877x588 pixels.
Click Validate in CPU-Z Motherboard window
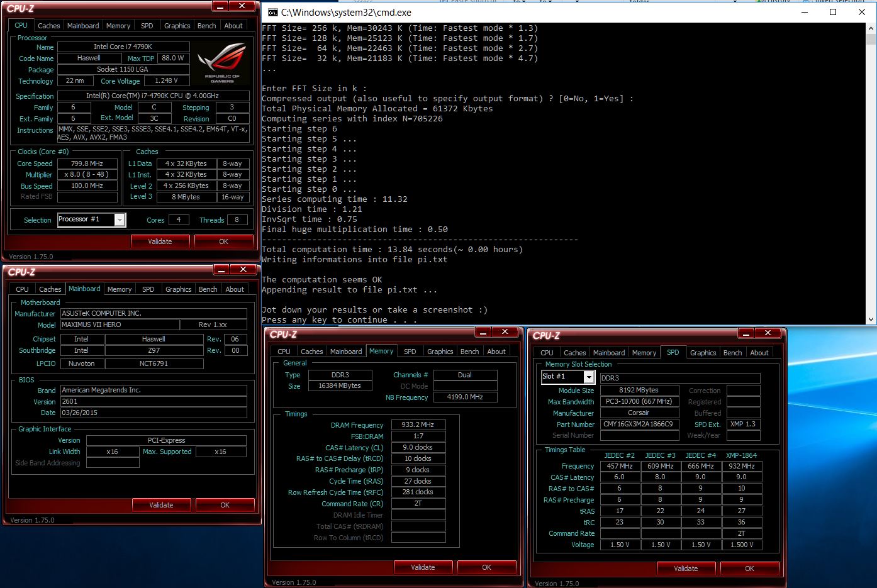click(x=161, y=505)
